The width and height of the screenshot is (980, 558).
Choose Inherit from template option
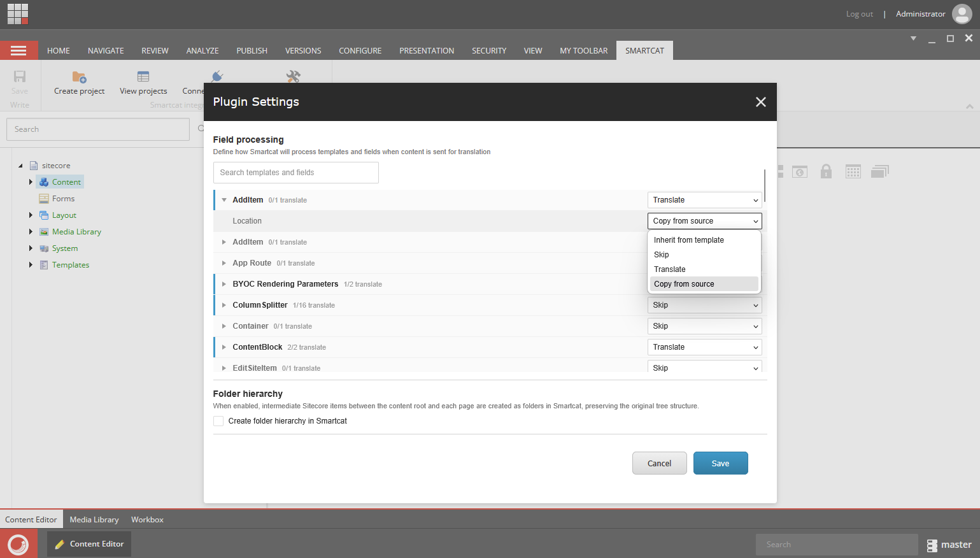pos(704,240)
